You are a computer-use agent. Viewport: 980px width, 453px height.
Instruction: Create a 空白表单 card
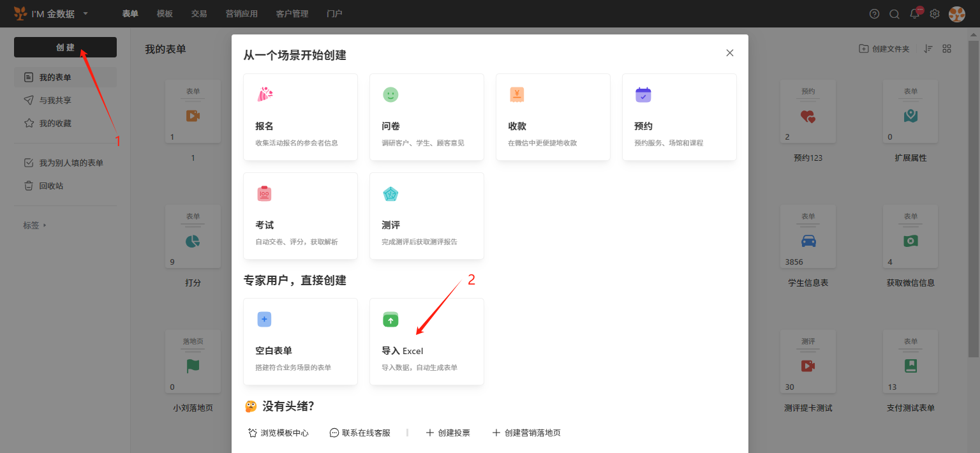(x=301, y=341)
